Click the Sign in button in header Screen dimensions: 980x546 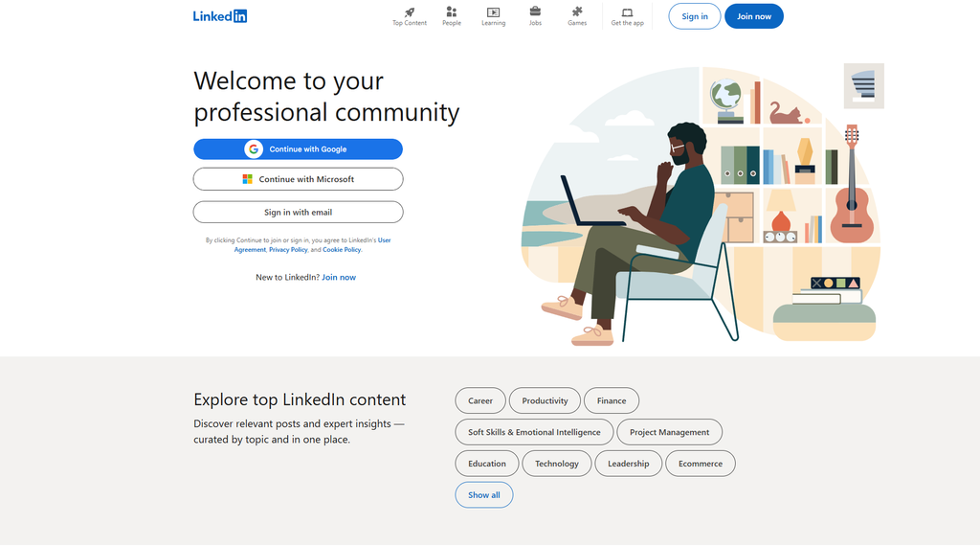pyautogui.click(x=695, y=16)
